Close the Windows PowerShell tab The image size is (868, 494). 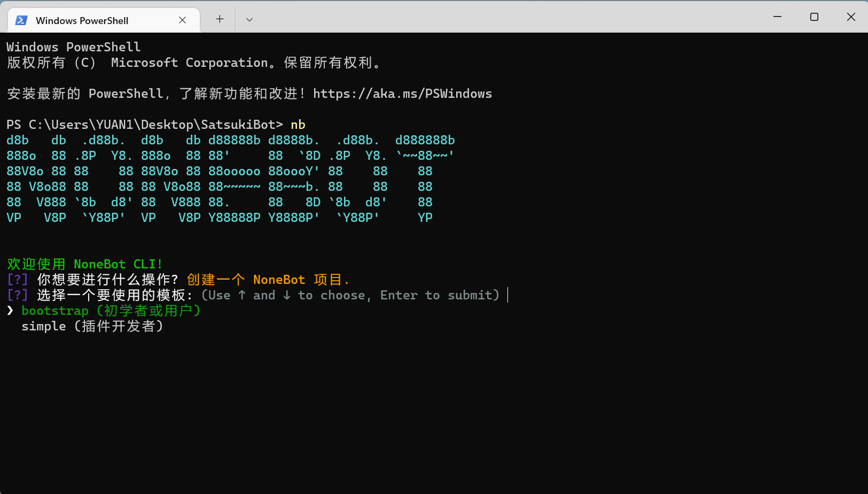pyautogui.click(x=182, y=20)
